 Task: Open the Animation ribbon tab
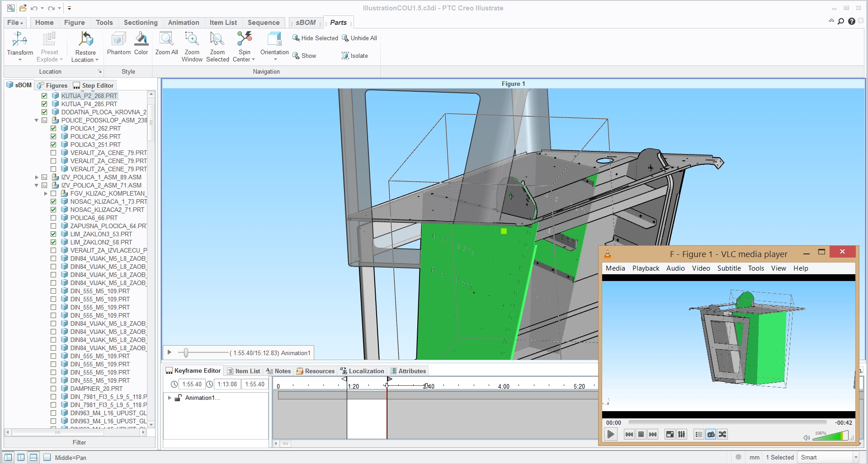pyautogui.click(x=184, y=23)
